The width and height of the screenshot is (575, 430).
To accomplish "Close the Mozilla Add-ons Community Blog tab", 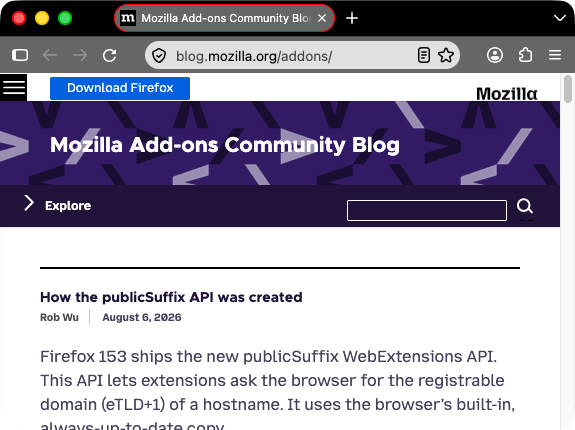I will (x=322, y=18).
